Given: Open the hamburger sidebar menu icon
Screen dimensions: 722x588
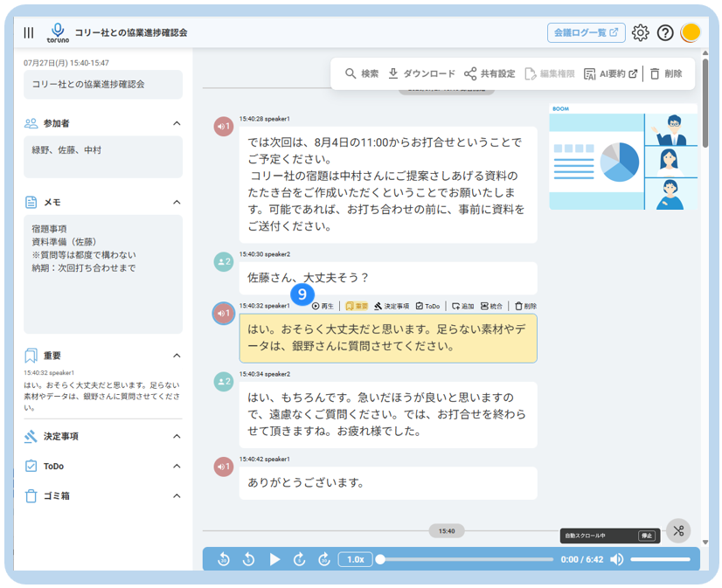Looking at the screenshot, I should coord(29,32).
